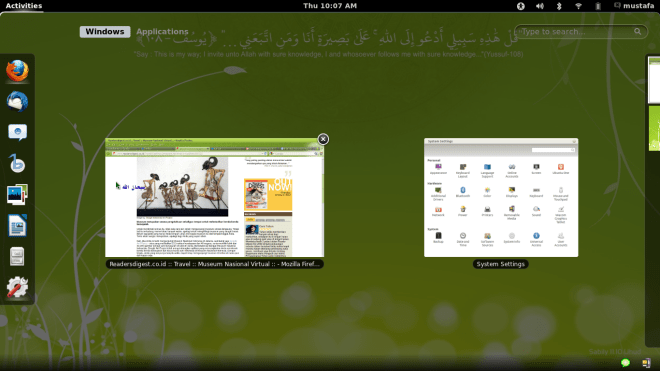The width and height of the screenshot is (660, 371).
Task: Open System Settings wrench-gear icon in dash
Action: (x=17, y=287)
